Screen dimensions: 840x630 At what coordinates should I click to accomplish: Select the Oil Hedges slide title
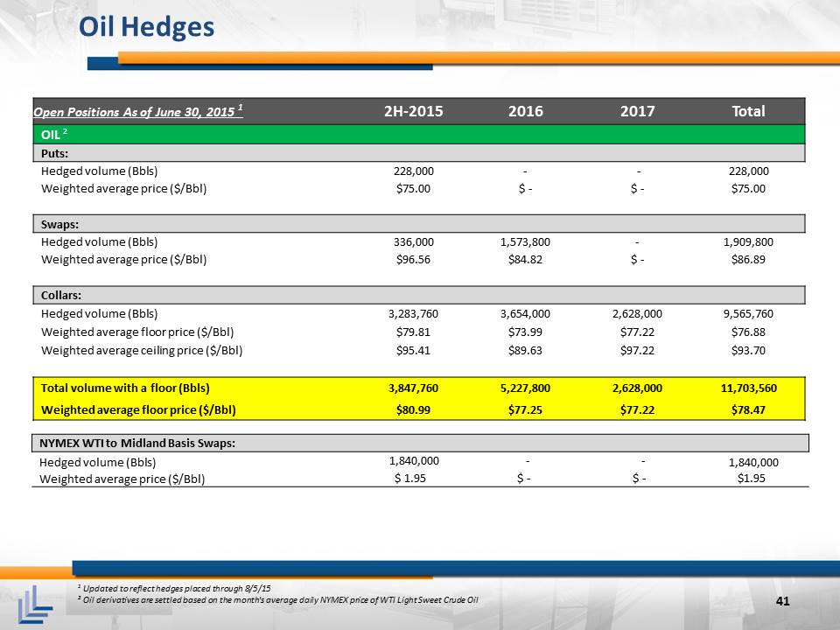146,27
